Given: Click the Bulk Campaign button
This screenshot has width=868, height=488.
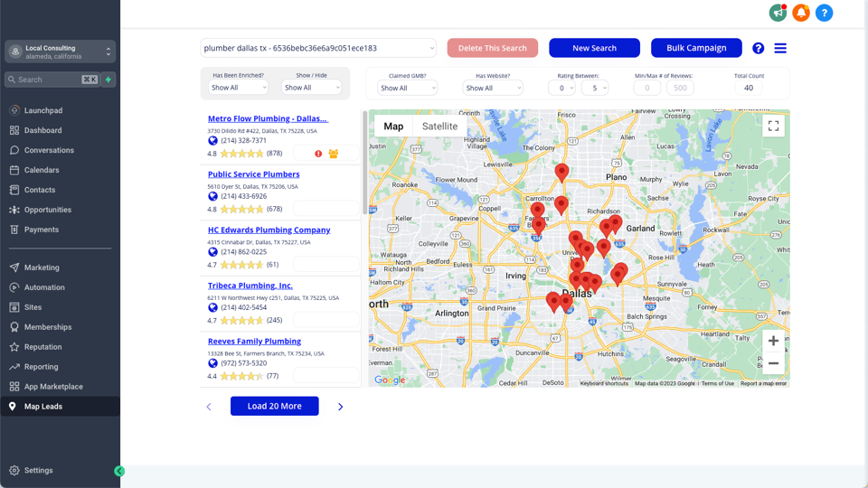Looking at the screenshot, I should pyautogui.click(x=696, y=48).
